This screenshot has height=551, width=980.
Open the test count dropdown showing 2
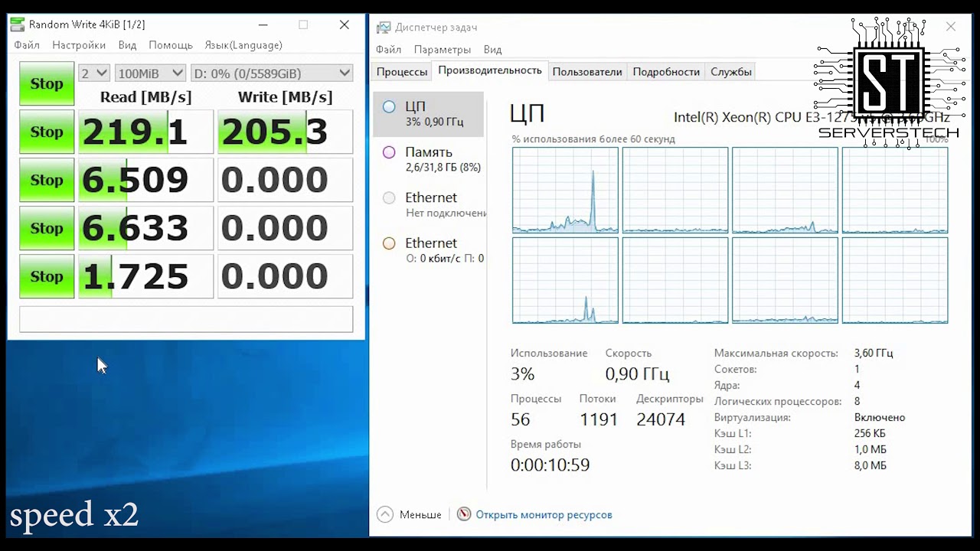coord(94,73)
